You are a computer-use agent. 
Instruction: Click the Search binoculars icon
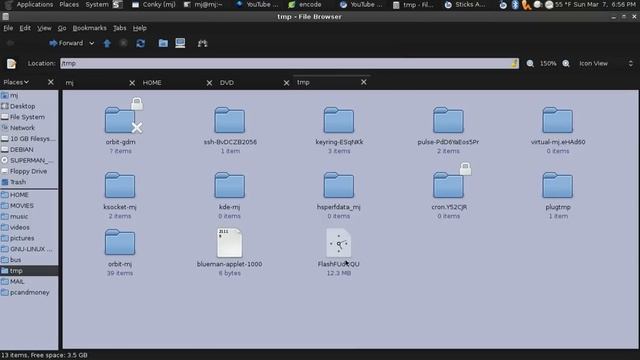pos(202,43)
